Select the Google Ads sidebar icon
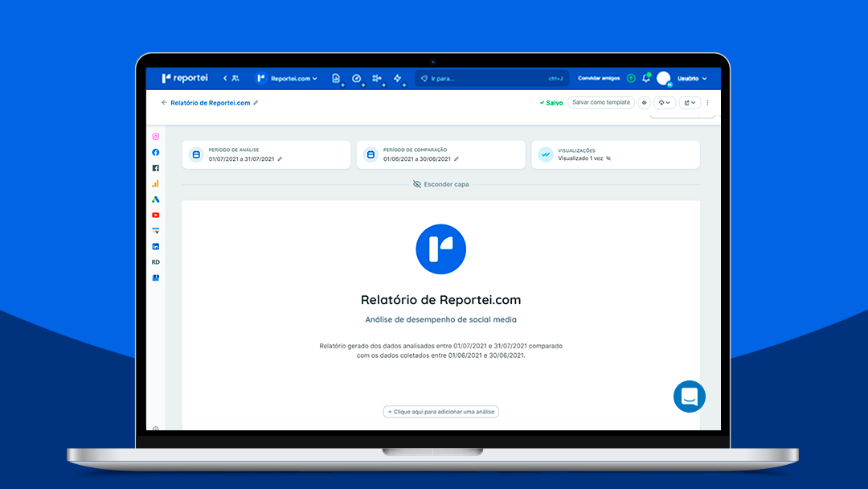The image size is (868, 489). pyautogui.click(x=156, y=199)
